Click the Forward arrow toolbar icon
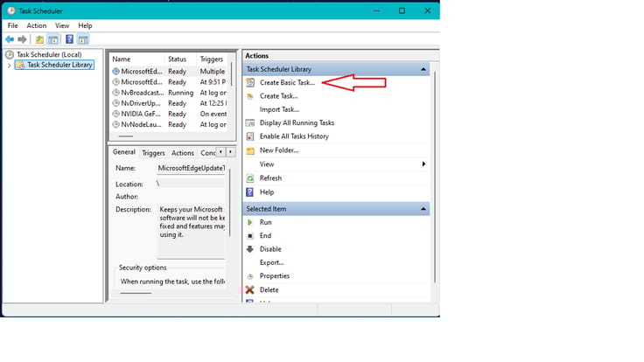 [x=22, y=39]
